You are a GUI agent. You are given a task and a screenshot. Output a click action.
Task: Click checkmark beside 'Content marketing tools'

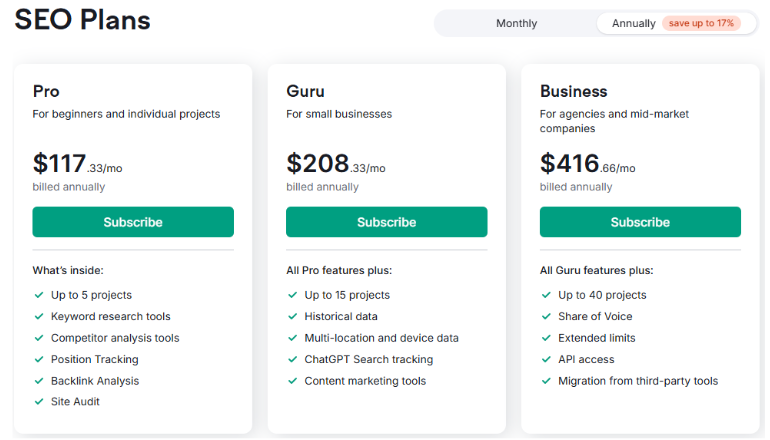pos(293,381)
